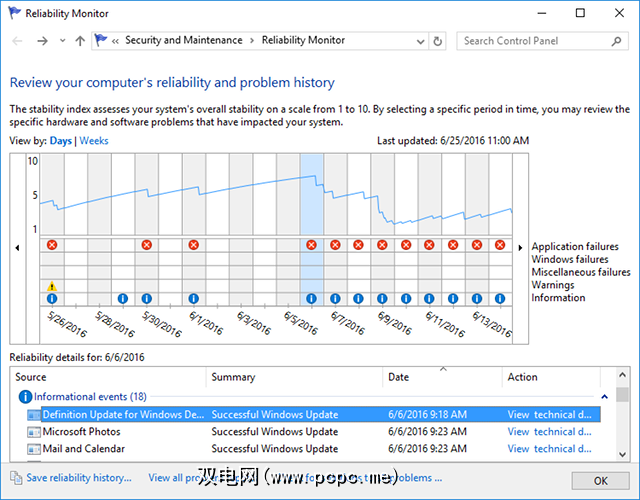Click the application failure icon for 6/1/2016
The image size is (640, 500).
pyautogui.click(x=194, y=245)
